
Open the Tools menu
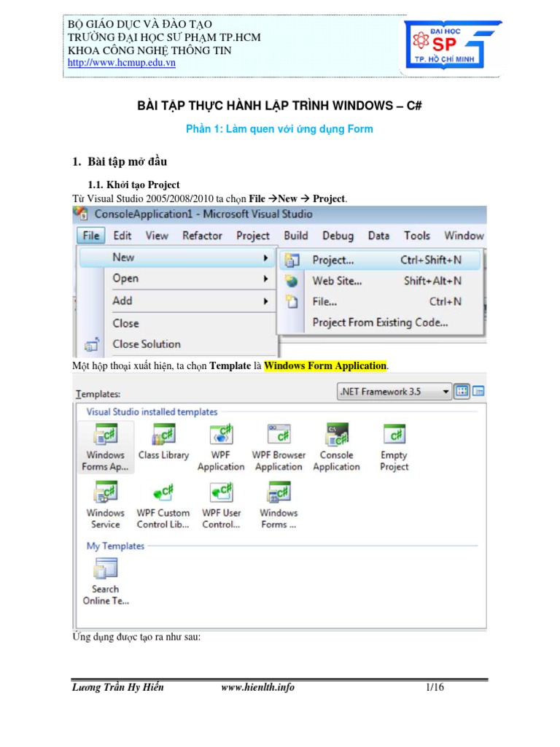coord(416,236)
